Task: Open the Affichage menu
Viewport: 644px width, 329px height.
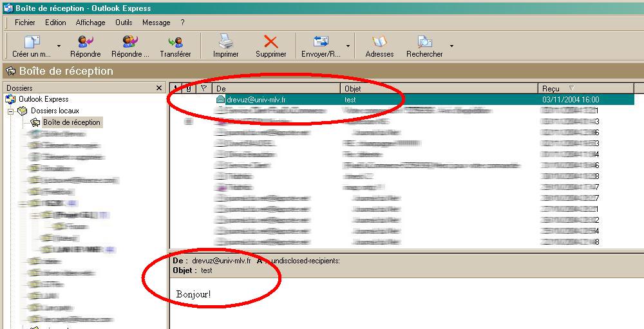Action: click(x=90, y=23)
